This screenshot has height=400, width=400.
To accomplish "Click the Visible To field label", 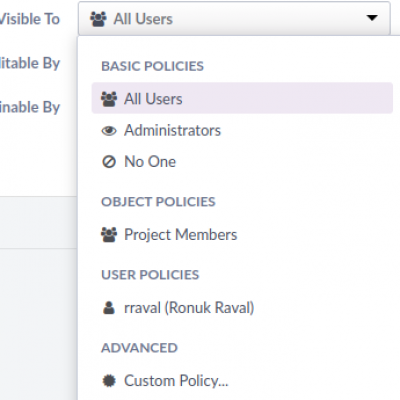I will (29, 19).
